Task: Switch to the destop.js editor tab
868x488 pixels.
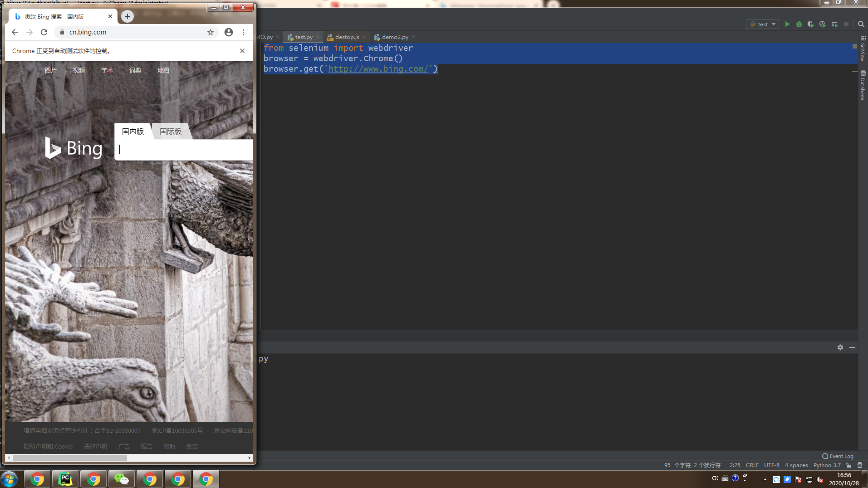Action: click(x=347, y=37)
